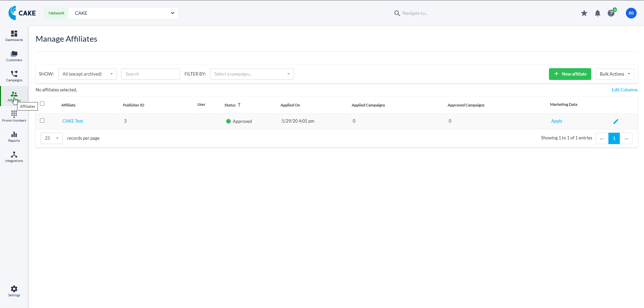This screenshot has height=308, width=644.
Task: Click Apply in the Marketing Data column
Action: coord(557,121)
